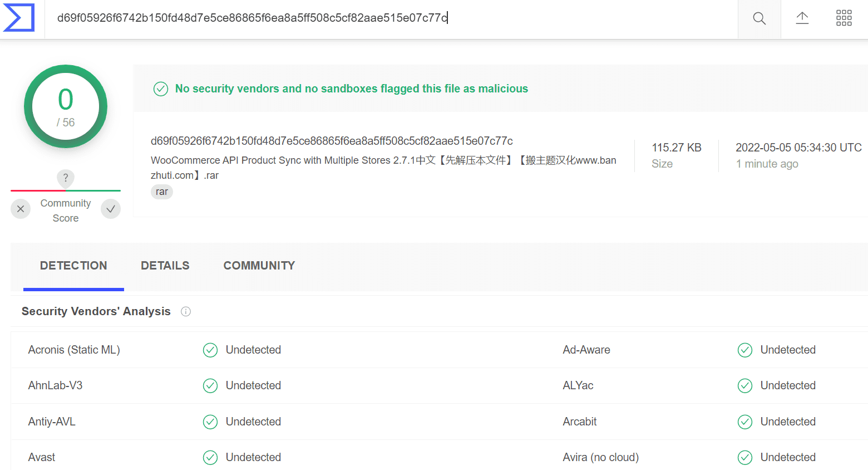868x470 pixels.
Task: Click Acronis (Static ML) undetected check icon
Action: click(210, 350)
